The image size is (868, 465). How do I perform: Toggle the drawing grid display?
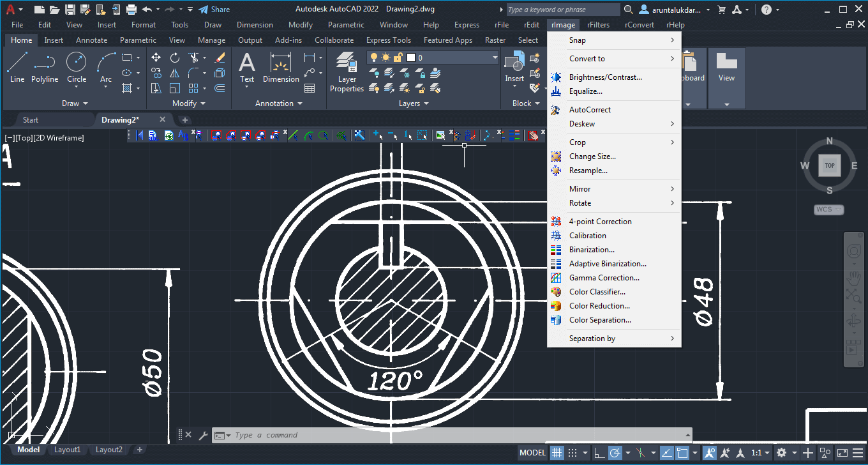click(x=557, y=453)
